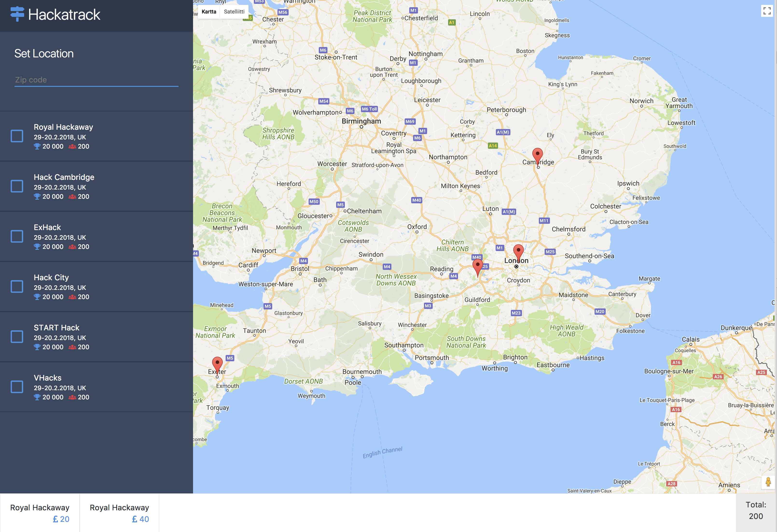This screenshot has height=532, width=777.
Task: Open the Royal Hackaway £ 20 card
Action: click(40, 513)
